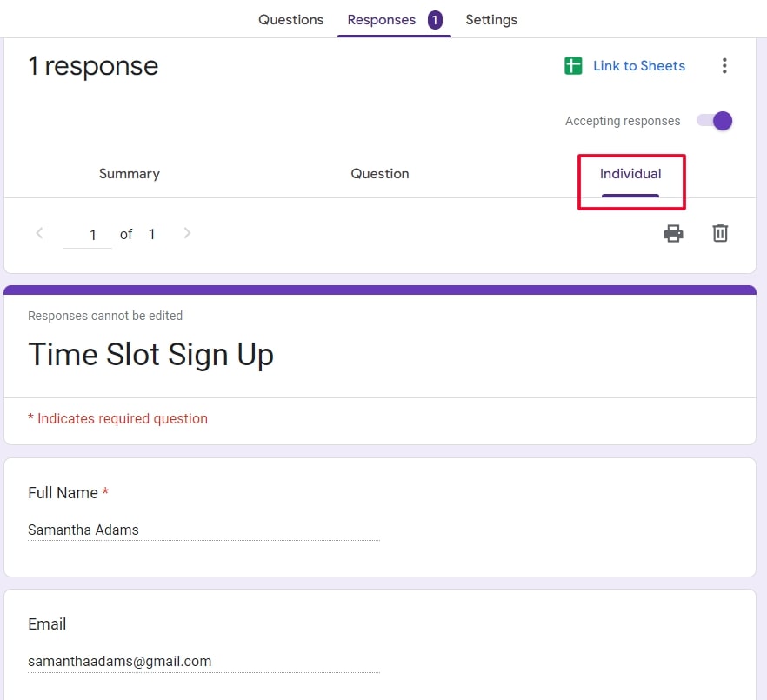
Task: Click the response number input field
Action: pyautogui.click(x=87, y=233)
